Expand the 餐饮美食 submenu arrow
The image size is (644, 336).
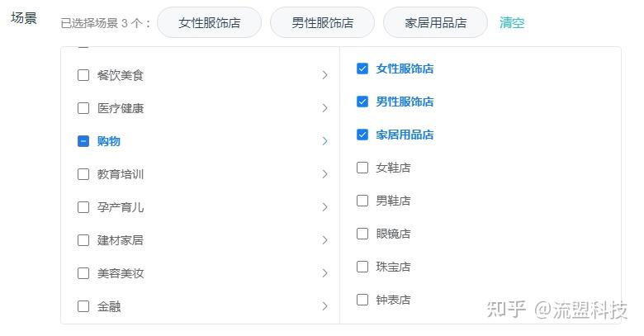pos(324,75)
